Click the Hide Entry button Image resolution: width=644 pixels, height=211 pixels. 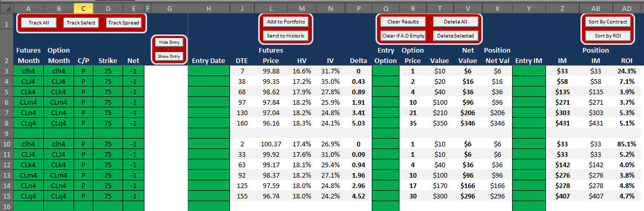pos(169,43)
